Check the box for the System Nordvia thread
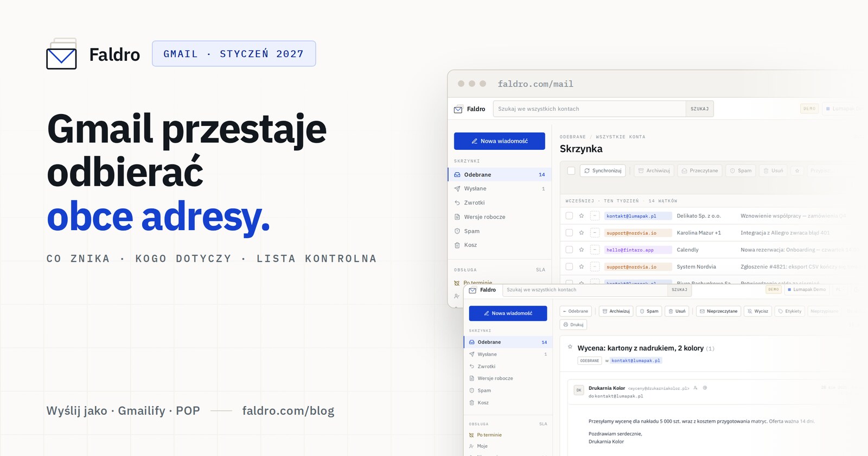 tap(569, 267)
